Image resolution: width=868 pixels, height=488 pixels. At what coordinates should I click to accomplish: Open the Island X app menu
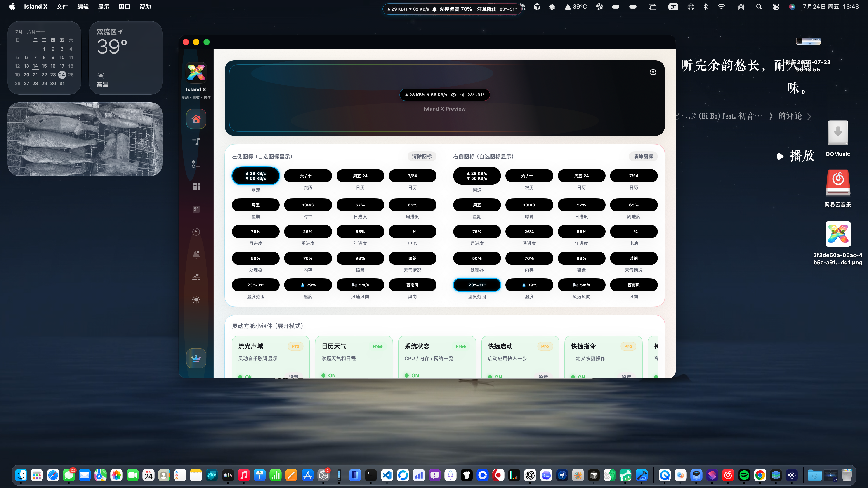tap(36, 7)
